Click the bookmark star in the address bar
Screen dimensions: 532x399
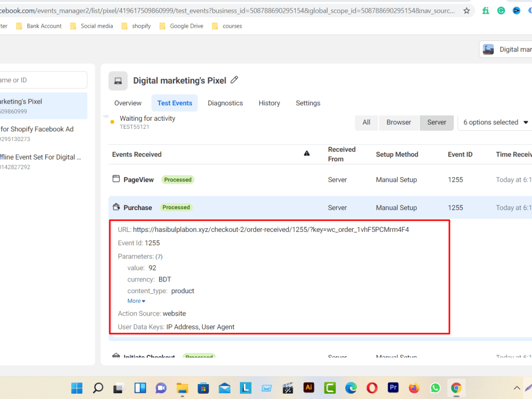pyautogui.click(x=467, y=10)
